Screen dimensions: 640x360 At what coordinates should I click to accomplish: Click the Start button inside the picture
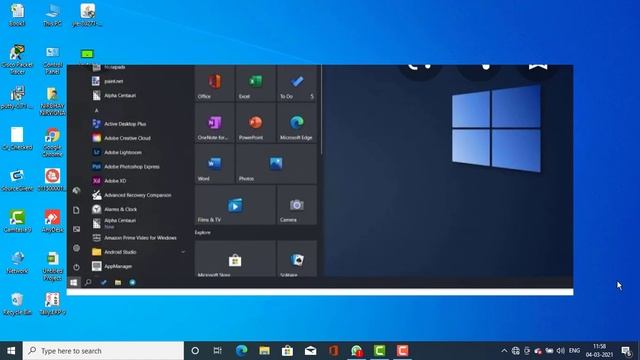pos(73,282)
